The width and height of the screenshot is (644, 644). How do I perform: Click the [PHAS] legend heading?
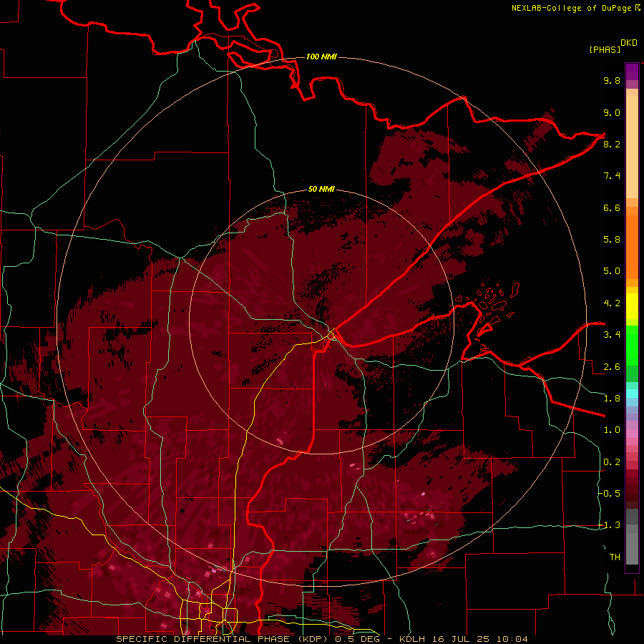point(605,50)
